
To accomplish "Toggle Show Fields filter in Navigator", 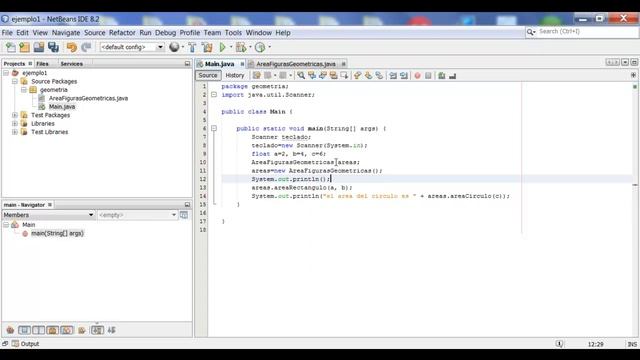I will [x=24, y=330].
